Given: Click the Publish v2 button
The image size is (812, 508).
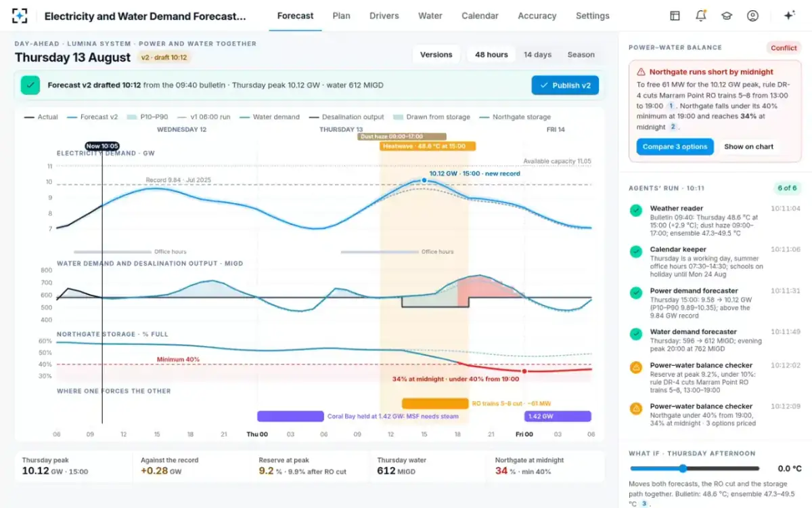Looking at the screenshot, I should tap(565, 85).
